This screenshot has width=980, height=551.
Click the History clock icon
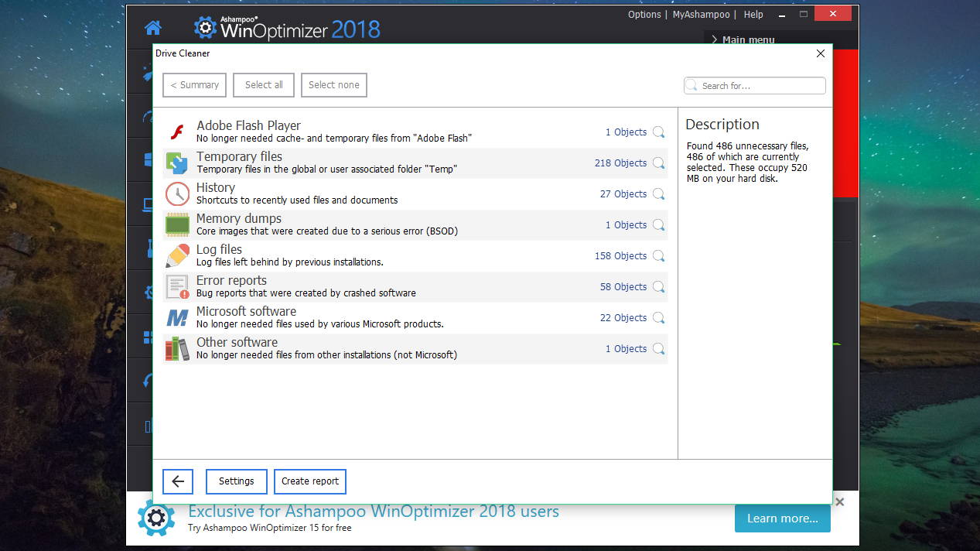(177, 194)
